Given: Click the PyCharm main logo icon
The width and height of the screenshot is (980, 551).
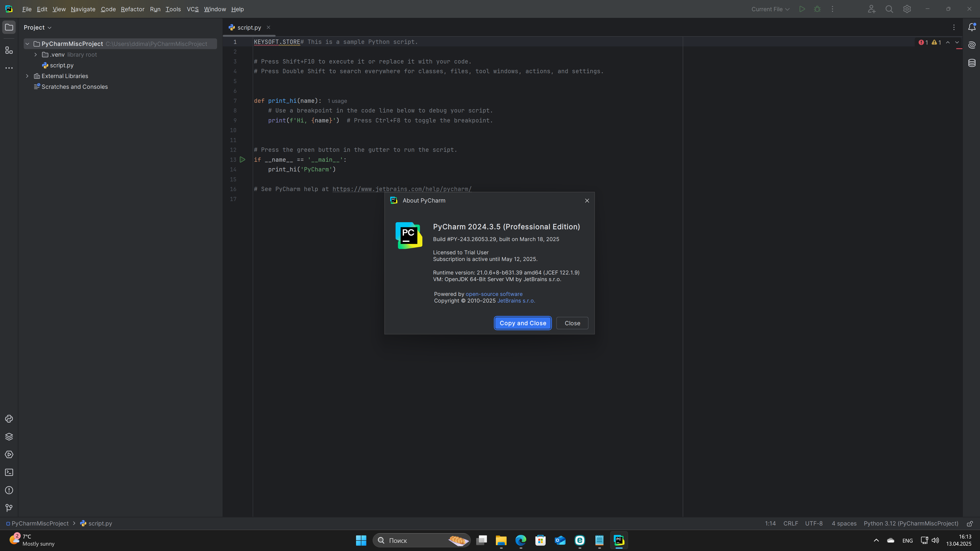Looking at the screenshot, I should coord(9,9).
